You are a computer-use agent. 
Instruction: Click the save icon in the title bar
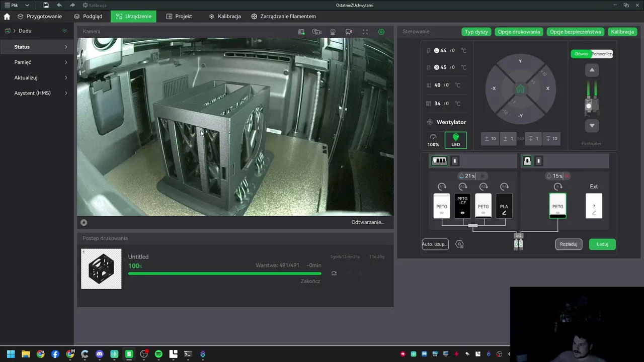(46, 5)
